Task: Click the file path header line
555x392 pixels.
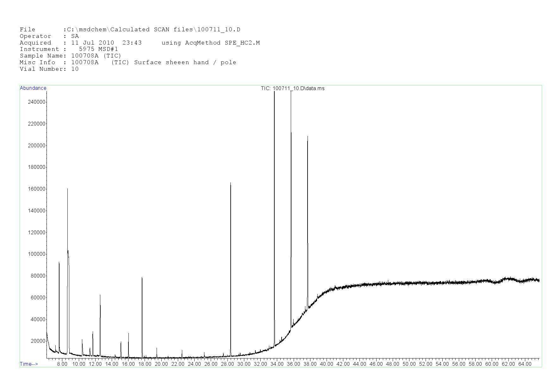Action: click(x=130, y=30)
